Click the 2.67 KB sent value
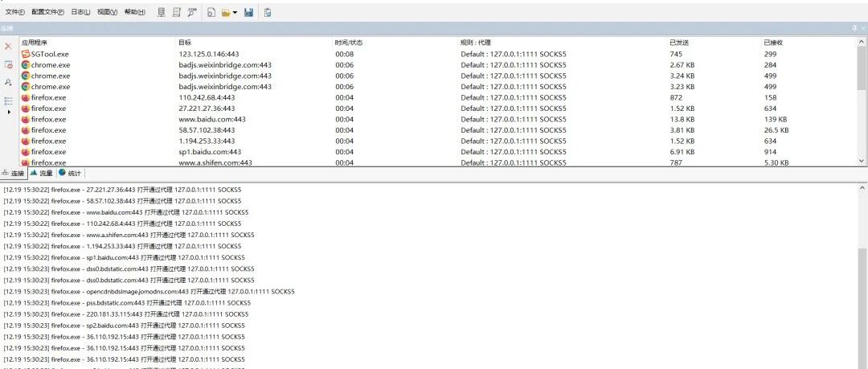This screenshot has width=868, height=369. [682, 65]
